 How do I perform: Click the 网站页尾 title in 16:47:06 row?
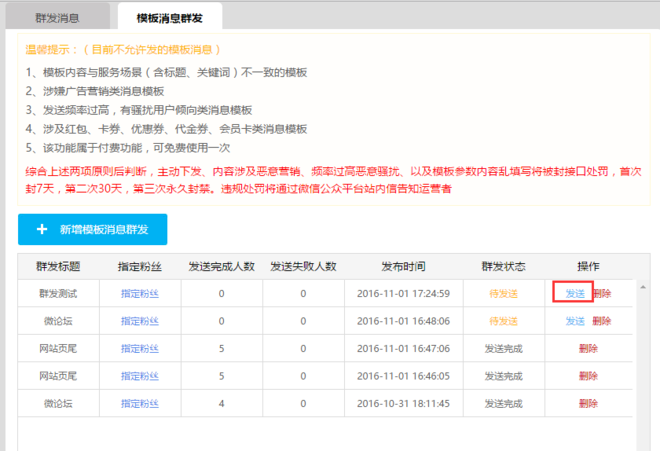pyautogui.click(x=58, y=348)
